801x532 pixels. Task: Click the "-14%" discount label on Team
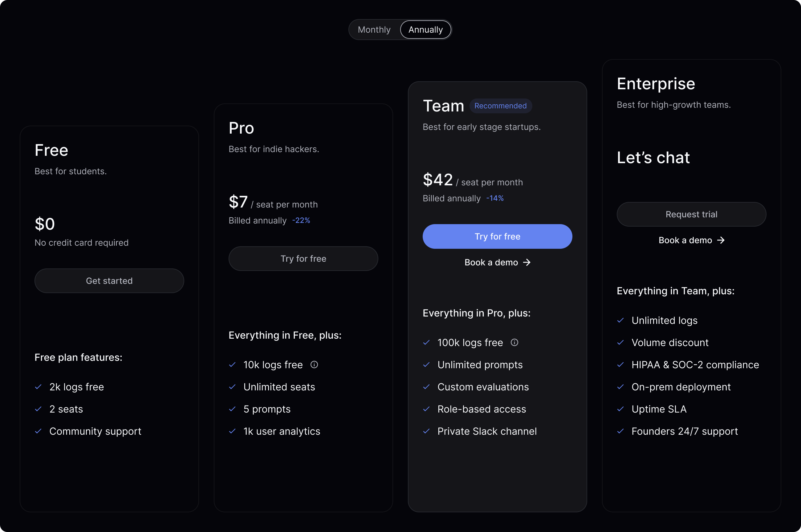tap(494, 198)
